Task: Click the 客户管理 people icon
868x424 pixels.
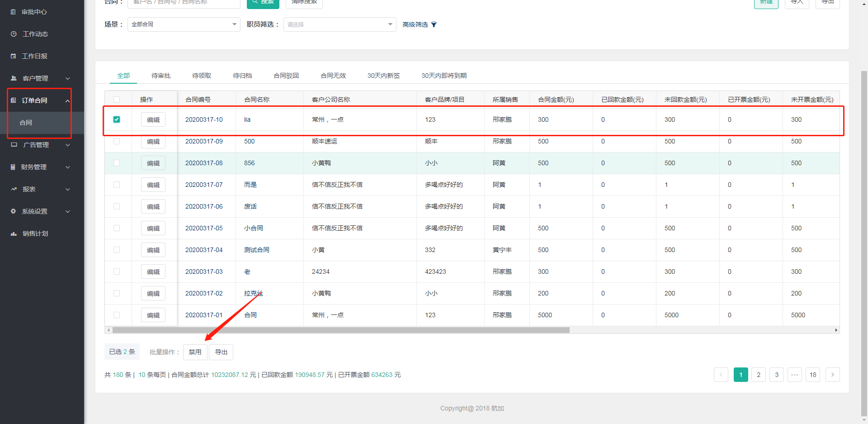Action: coord(14,78)
